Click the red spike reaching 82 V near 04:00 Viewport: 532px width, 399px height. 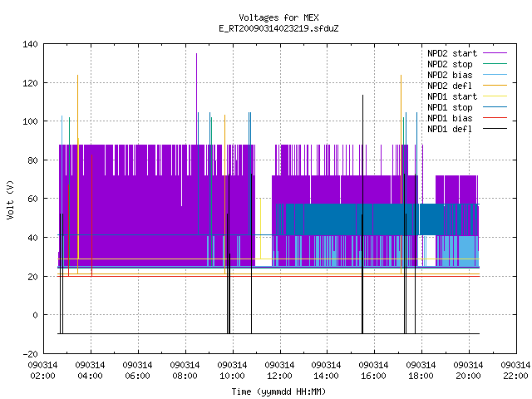[x=91, y=215]
